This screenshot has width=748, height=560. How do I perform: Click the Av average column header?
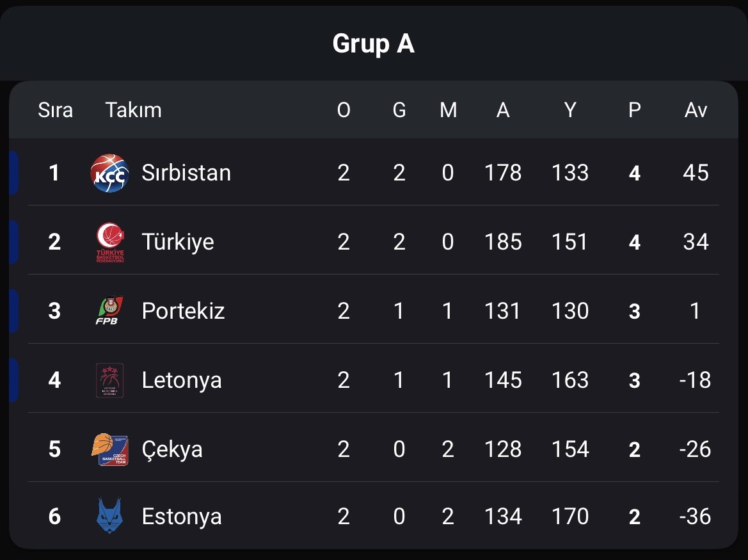click(696, 110)
